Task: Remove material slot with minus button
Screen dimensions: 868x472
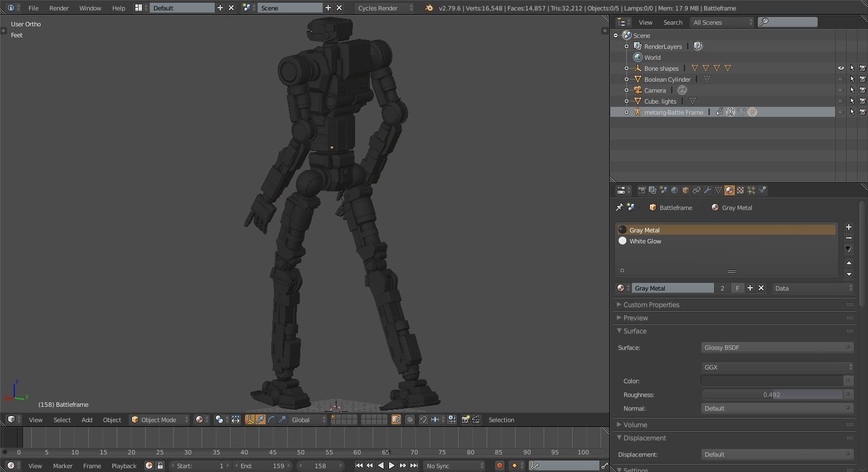Action: tap(849, 238)
